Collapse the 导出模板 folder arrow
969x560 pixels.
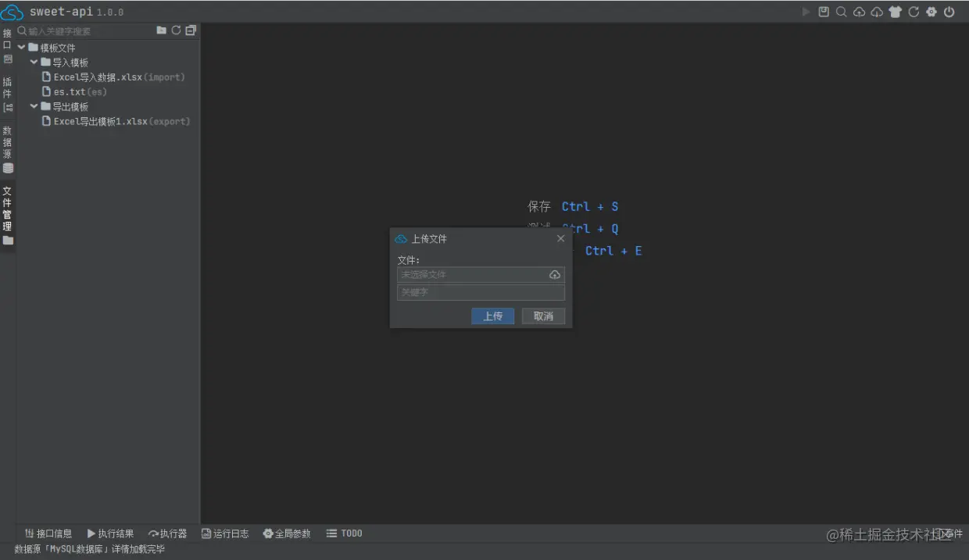pyautogui.click(x=34, y=106)
